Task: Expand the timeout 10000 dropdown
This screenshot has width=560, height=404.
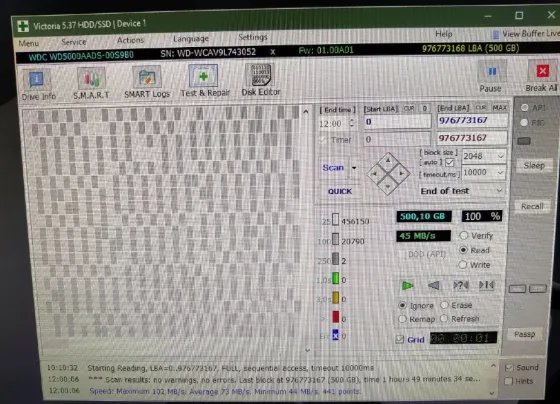Action: point(500,173)
